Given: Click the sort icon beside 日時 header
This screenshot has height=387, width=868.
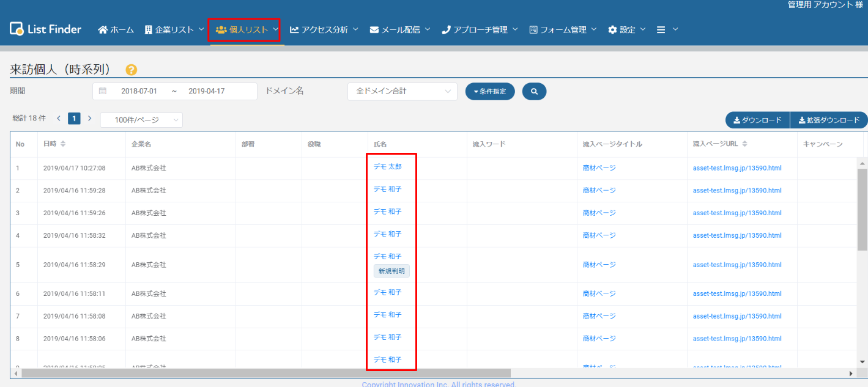Looking at the screenshot, I should 63,144.
